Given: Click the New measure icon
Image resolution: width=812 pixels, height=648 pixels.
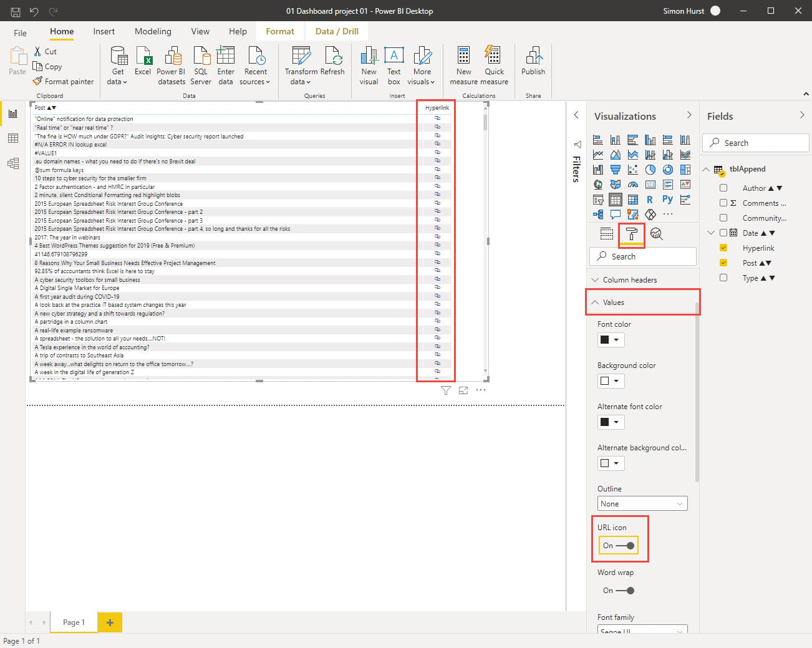Looking at the screenshot, I should [463, 65].
